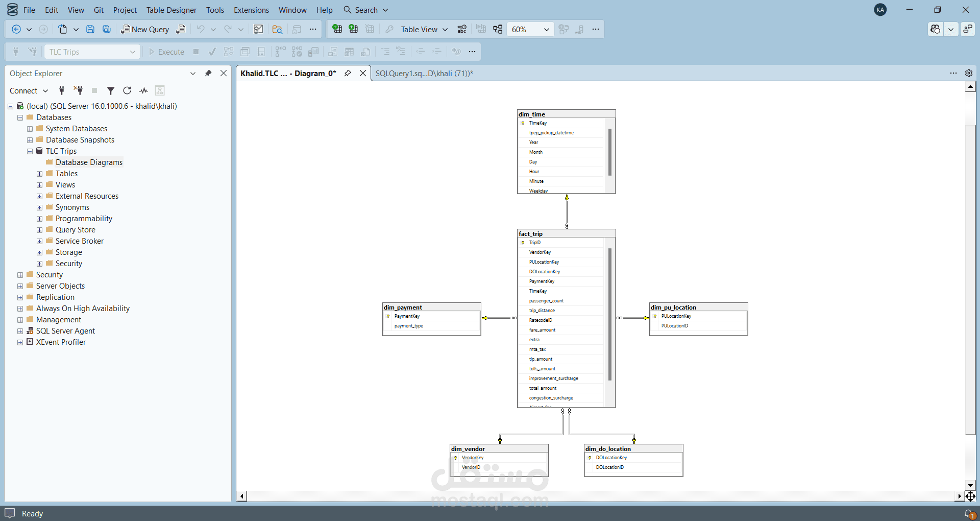Toggle auto-hide pin on Object Explorer
Image resolution: width=980 pixels, height=521 pixels.
208,73
